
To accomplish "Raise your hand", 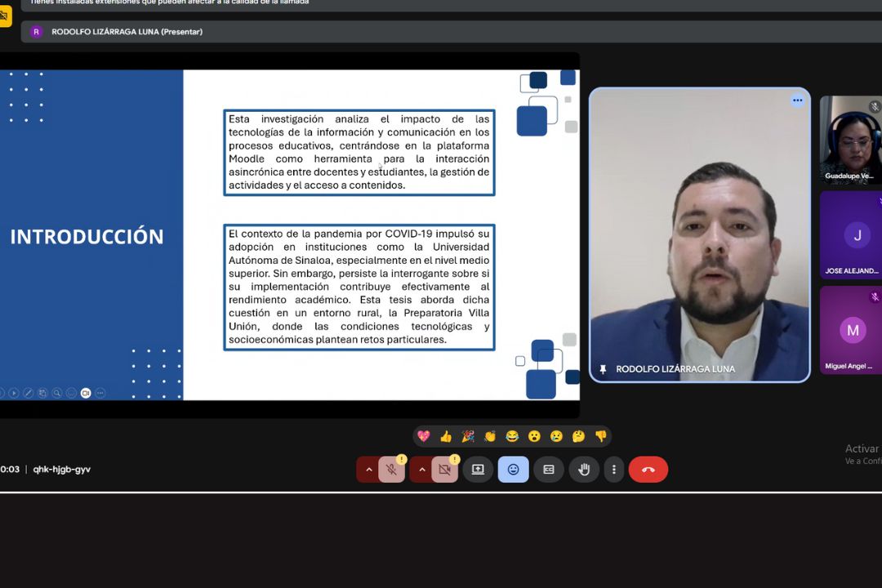I will [584, 470].
